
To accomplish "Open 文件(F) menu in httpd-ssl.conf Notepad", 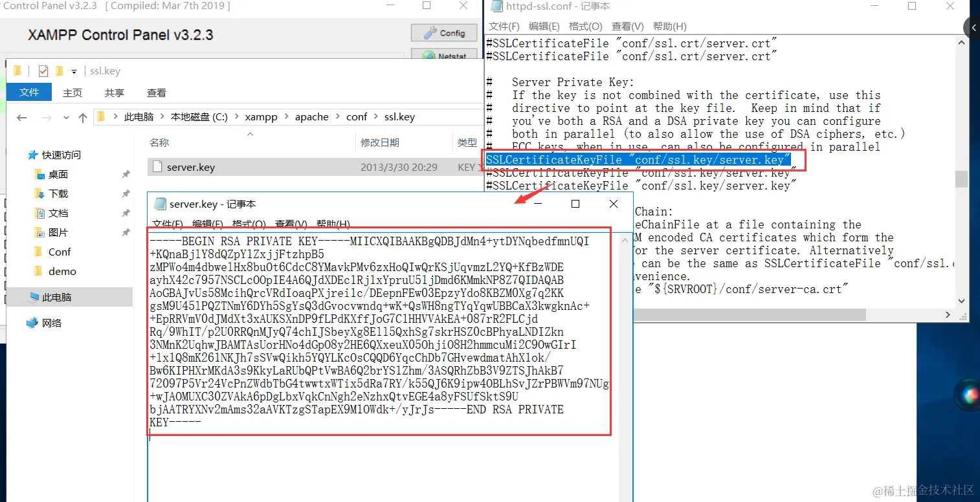I will tap(504, 27).
